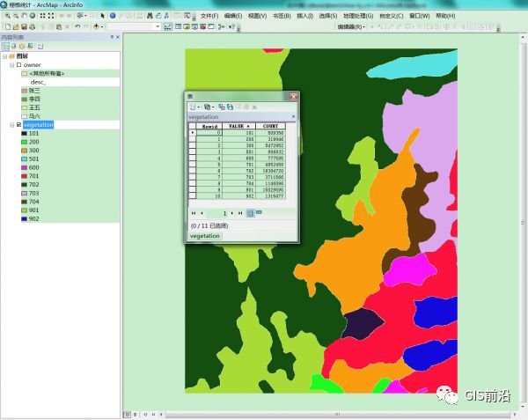This screenshot has height=420, width=528.
Task: Go to first record in table
Action: coord(194,213)
